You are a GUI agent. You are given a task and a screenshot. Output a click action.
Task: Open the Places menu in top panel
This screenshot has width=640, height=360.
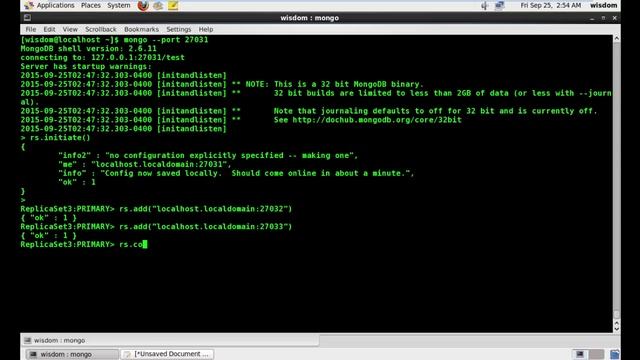91,5
